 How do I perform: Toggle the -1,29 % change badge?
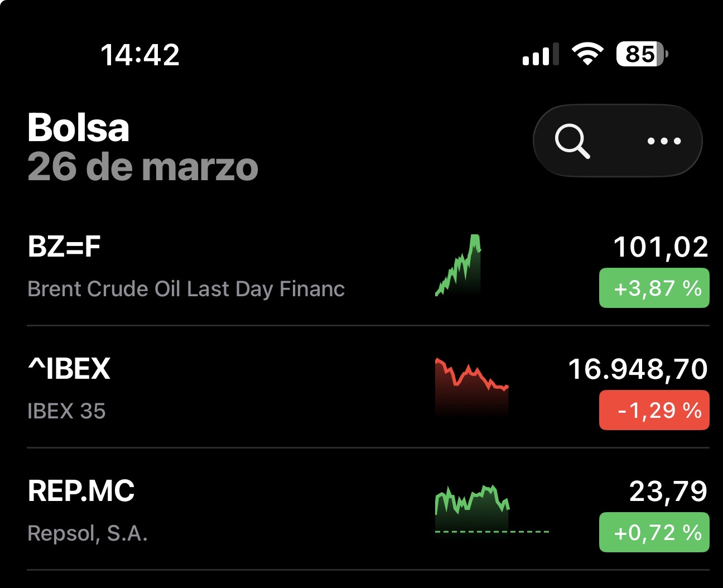pyautogui.click(x=654, y=411)
